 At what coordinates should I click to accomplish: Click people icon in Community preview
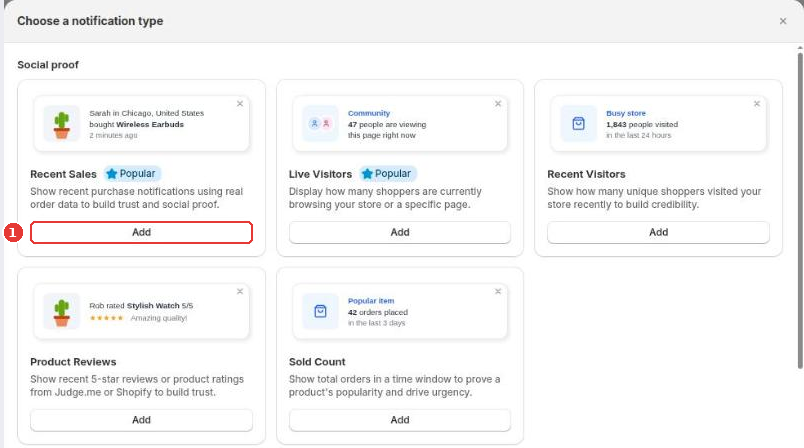pyautogui.click(x=320, y=124)
